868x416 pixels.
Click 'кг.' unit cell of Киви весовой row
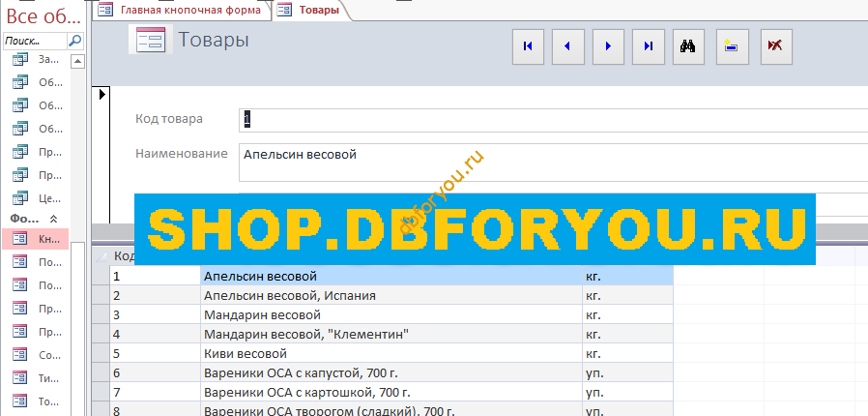pyautogui.click(x=627, y=353)
